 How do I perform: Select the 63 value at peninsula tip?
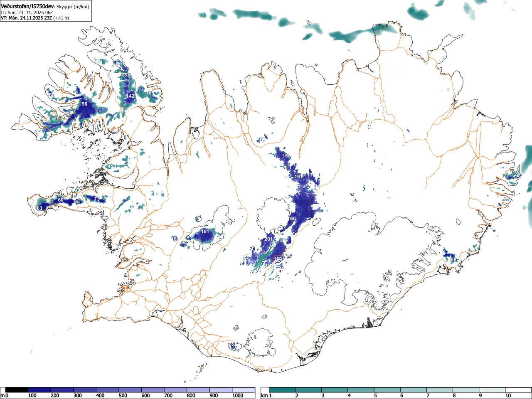[39, 208]
